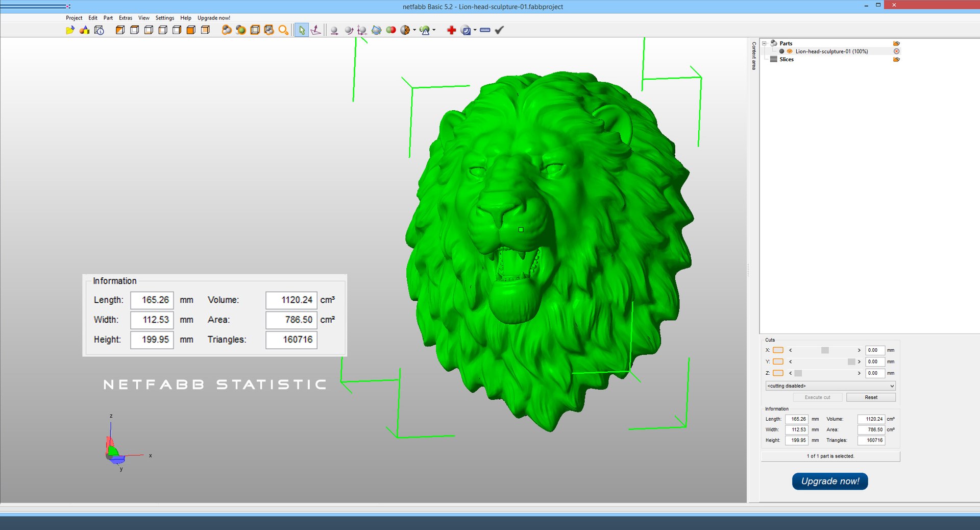Screen dimensions: 980x530
Task: Open the Part menu
Action: pyautogui.click(x=108, y=18)
